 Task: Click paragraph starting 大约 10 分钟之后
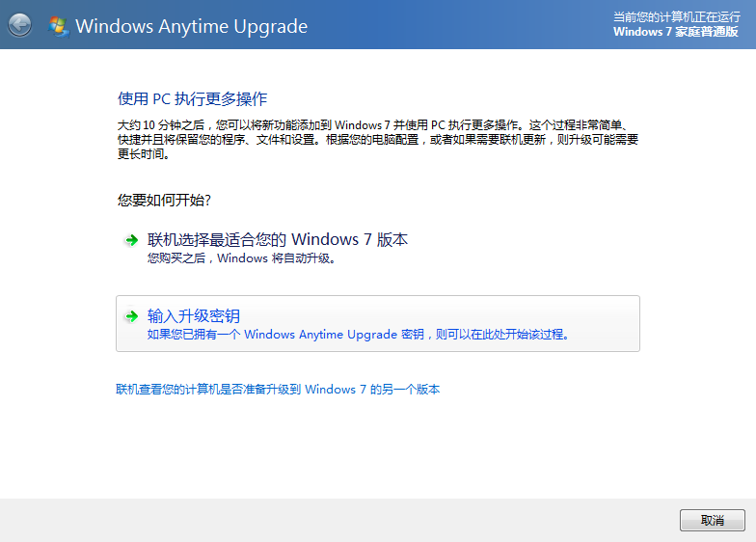pos(378,140)
